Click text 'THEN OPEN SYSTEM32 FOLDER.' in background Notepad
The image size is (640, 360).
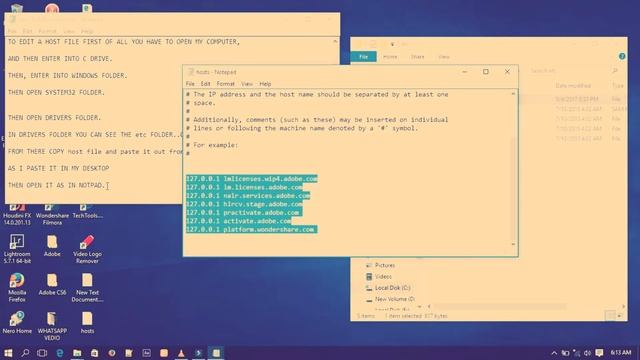tap(56, 92)
